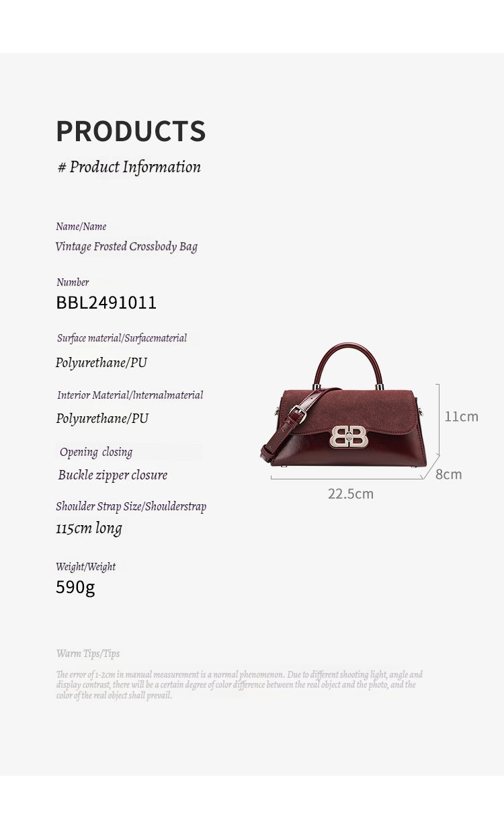The image size is (504, 821).
Task: Click the measurement error disclaimer paragraph
Action: [x=240, y=685]
